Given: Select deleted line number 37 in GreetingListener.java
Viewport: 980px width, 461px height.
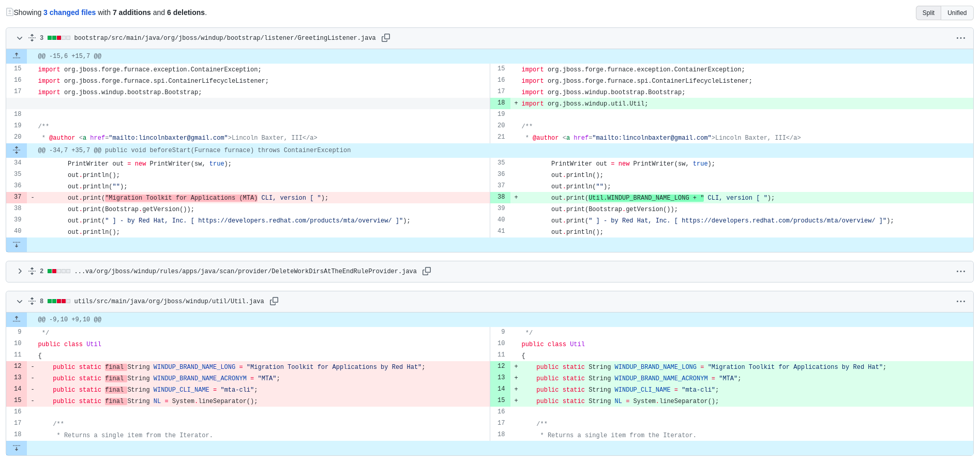Looking at the screenshot, I should point(18,197).
